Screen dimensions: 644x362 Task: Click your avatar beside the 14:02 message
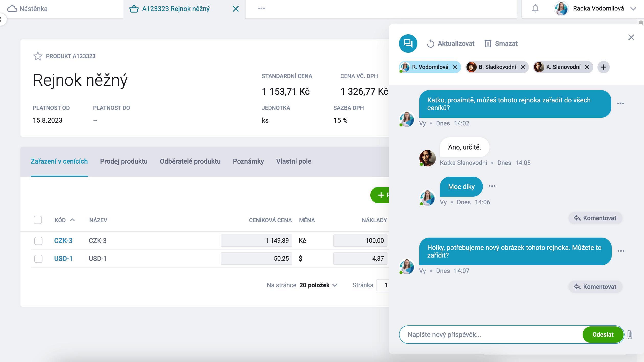[x=407, y=119]
